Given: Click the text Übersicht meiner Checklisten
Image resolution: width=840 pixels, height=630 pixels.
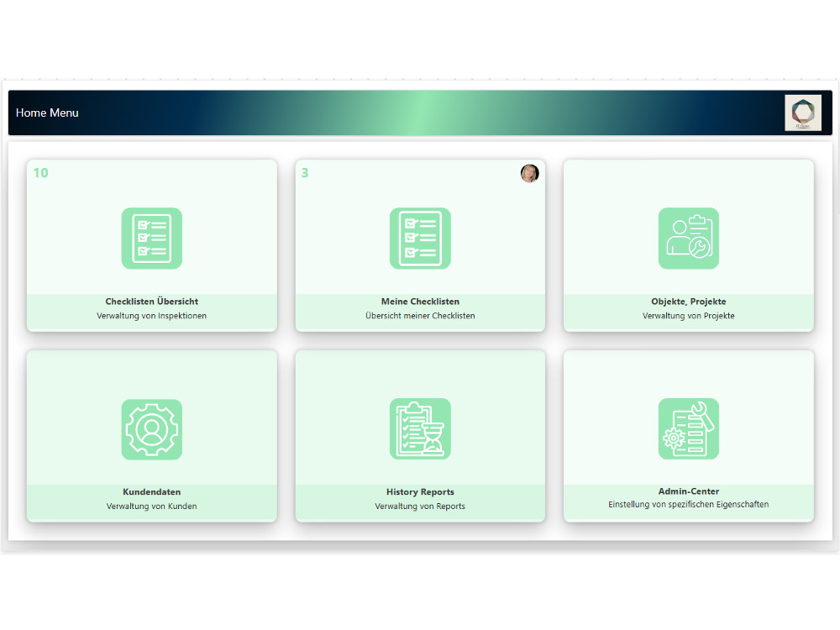Looking at the screenshot, I should (420, 316).
